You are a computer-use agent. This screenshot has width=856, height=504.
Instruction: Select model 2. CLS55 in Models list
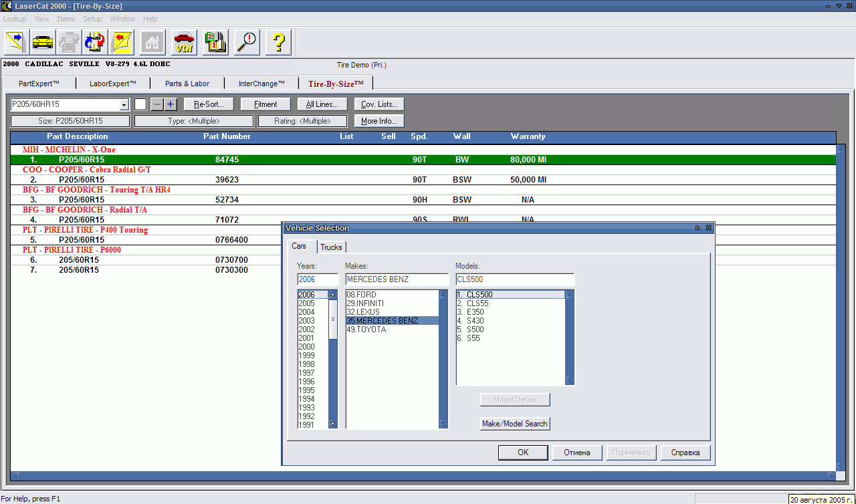point(511,303)
